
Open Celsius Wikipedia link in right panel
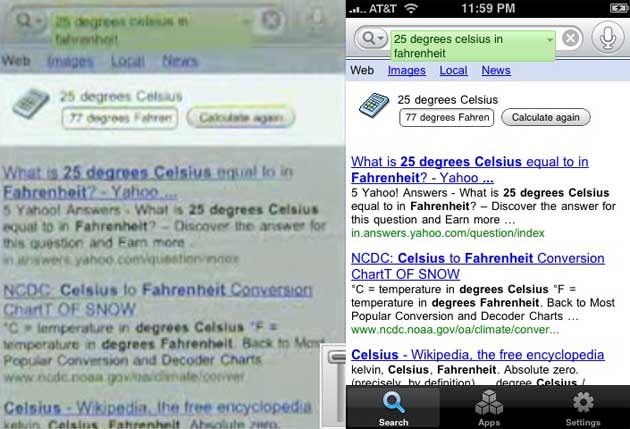click(477, 355)
